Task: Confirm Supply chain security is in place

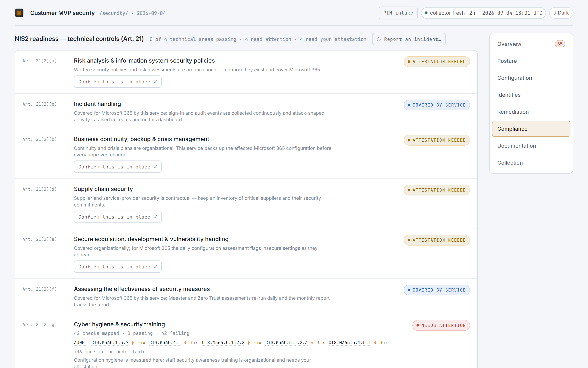Action: [x=118, y=217]
